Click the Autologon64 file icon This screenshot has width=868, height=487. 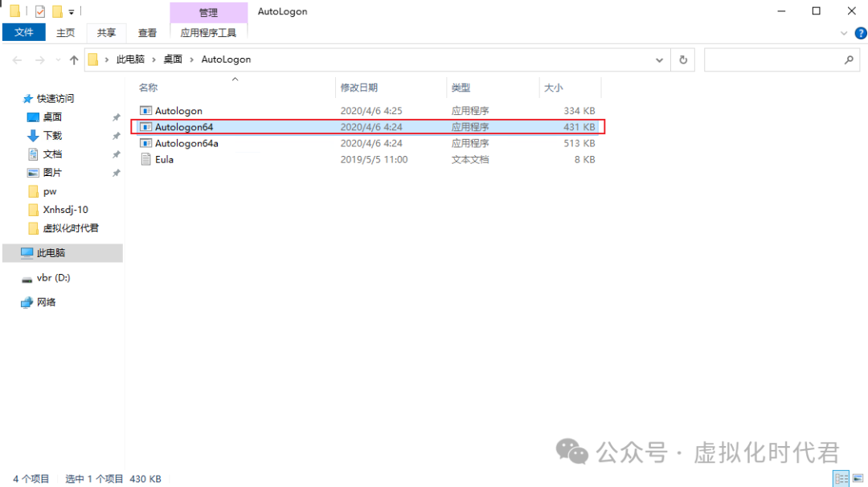tap(145, 127)
